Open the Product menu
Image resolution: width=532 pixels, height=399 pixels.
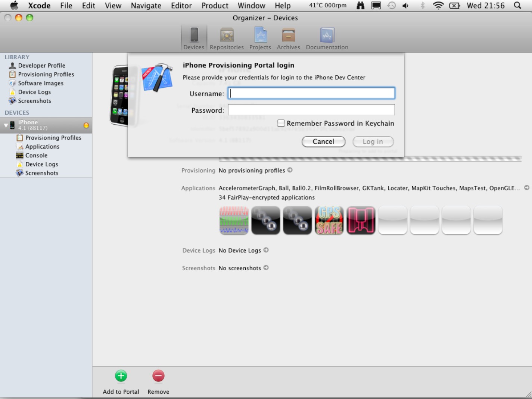pyautogui.click(x=215, y=6)
